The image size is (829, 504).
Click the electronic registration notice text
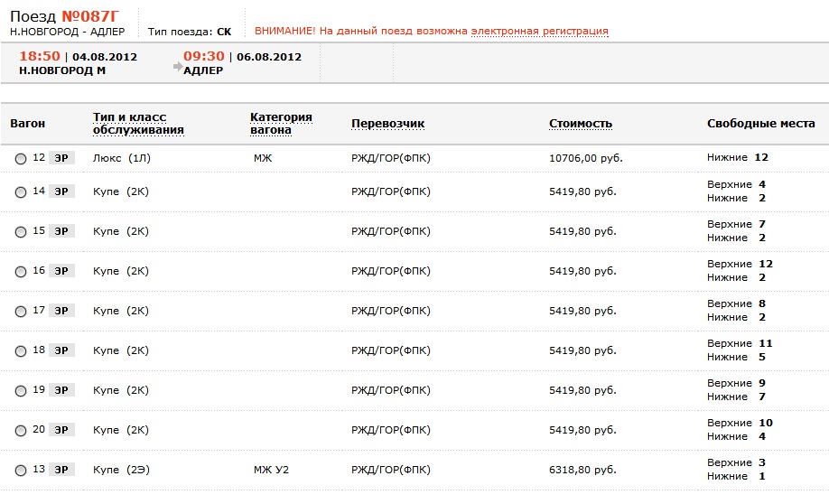[431, 31]
